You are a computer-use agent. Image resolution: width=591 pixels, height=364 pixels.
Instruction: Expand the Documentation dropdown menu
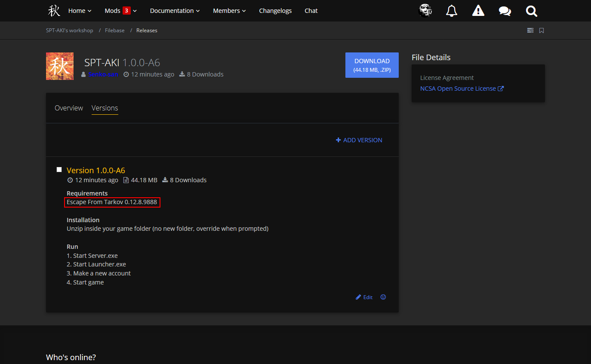(x=175, y=11)
